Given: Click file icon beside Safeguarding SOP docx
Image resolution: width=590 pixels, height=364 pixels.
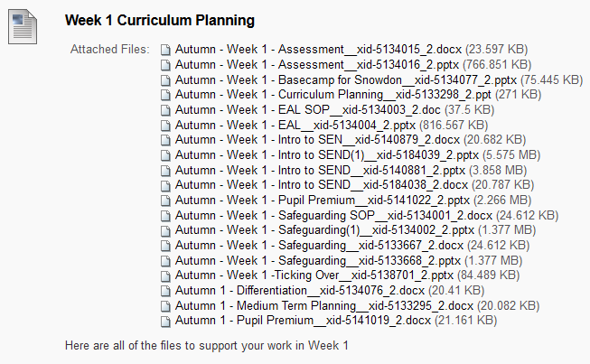Looking at the screenshot, I should click(x=165, y=216).
